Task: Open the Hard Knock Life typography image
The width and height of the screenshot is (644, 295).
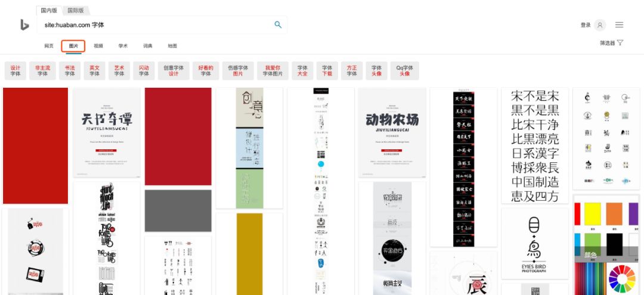Action: [107, 239]
